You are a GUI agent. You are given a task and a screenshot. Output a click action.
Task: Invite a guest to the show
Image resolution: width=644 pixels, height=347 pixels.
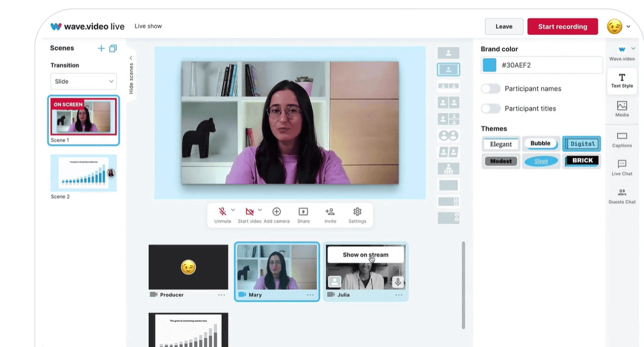(330, 215)
